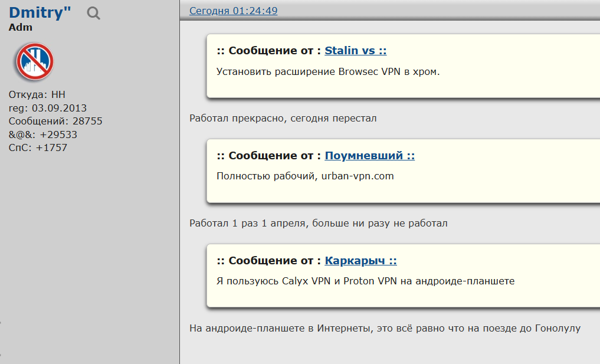
Task: Click the urban-vpn.com quote text
Action: (305, 176)
